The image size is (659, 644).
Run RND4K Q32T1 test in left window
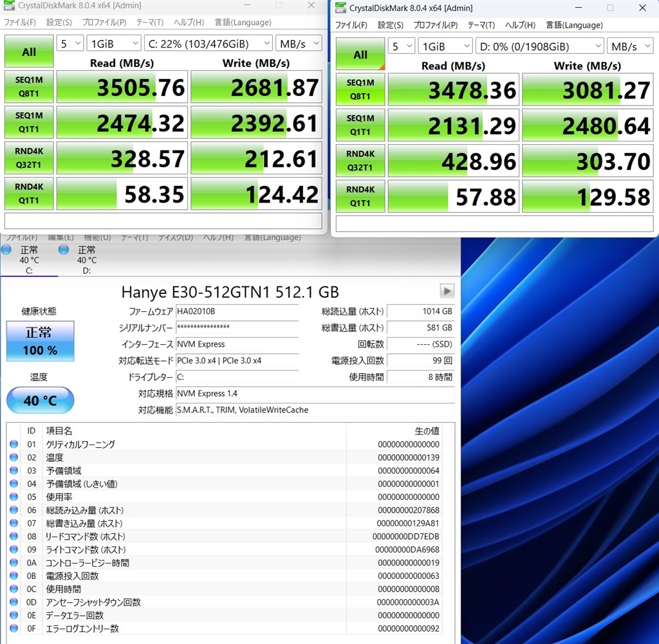pos(29,158)
